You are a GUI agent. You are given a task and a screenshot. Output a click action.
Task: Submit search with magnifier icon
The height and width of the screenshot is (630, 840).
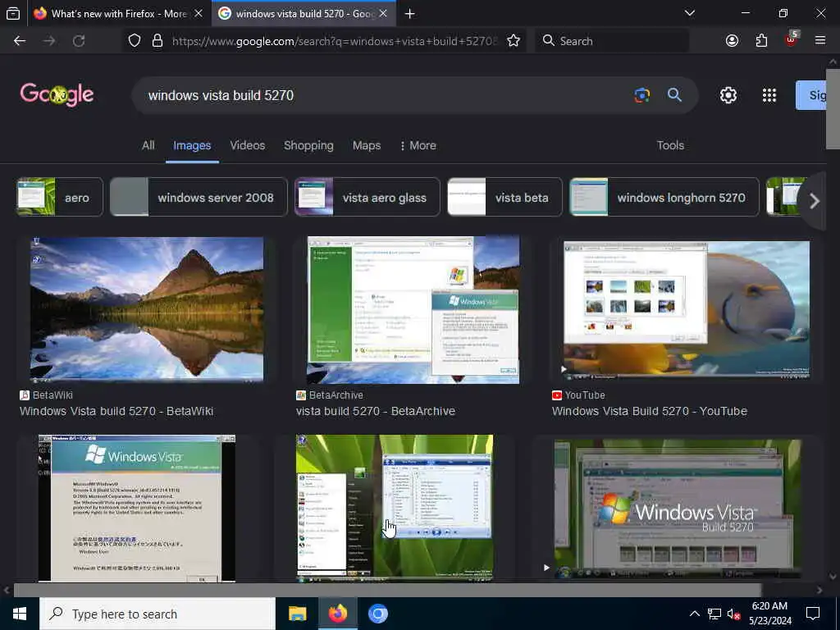(674, 95)
